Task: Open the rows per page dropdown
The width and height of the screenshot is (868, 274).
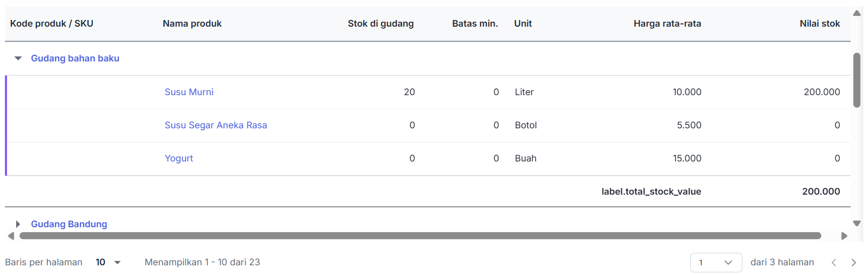Action: click(108, 262)
